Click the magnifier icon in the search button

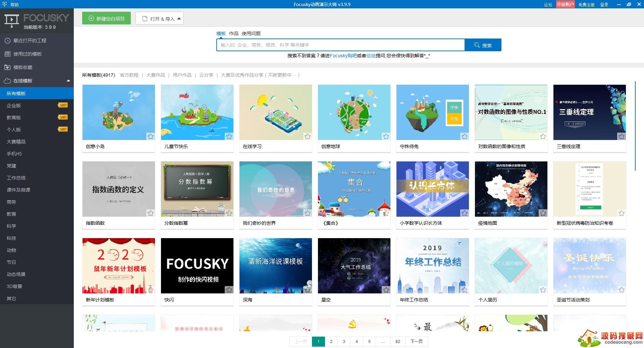click(x=477, y=45)
